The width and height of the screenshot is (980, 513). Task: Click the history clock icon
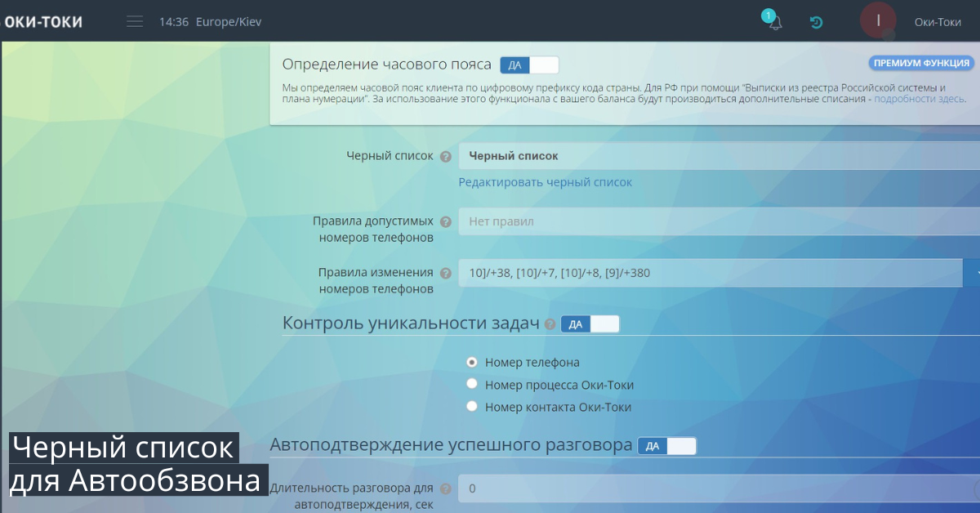click(x=816, y=22)
